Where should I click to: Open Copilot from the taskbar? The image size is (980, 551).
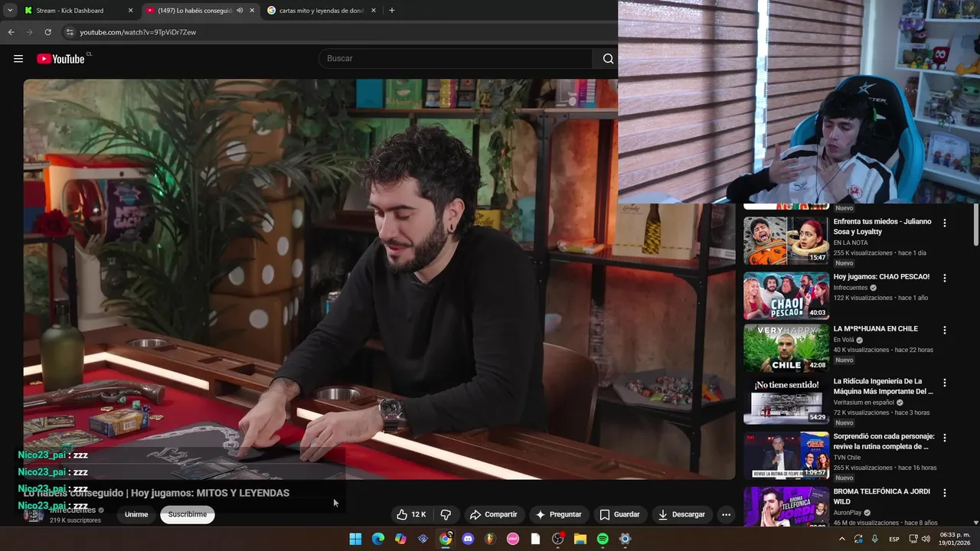(x=400, y=539)
